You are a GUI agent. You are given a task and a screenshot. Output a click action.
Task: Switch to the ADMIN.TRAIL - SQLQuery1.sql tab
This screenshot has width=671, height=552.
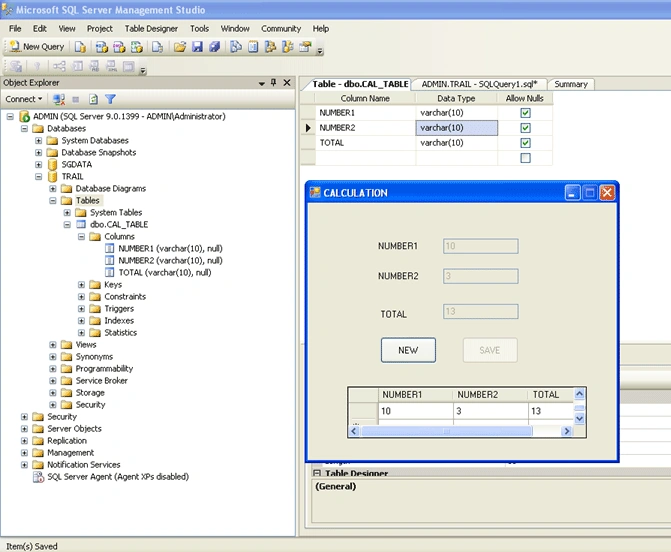(479, 84)
